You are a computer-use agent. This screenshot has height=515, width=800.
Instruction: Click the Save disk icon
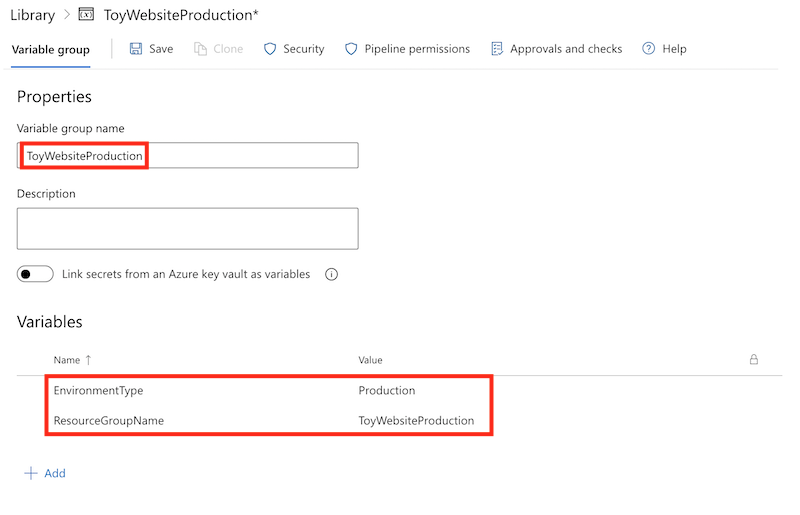point(136,49)
